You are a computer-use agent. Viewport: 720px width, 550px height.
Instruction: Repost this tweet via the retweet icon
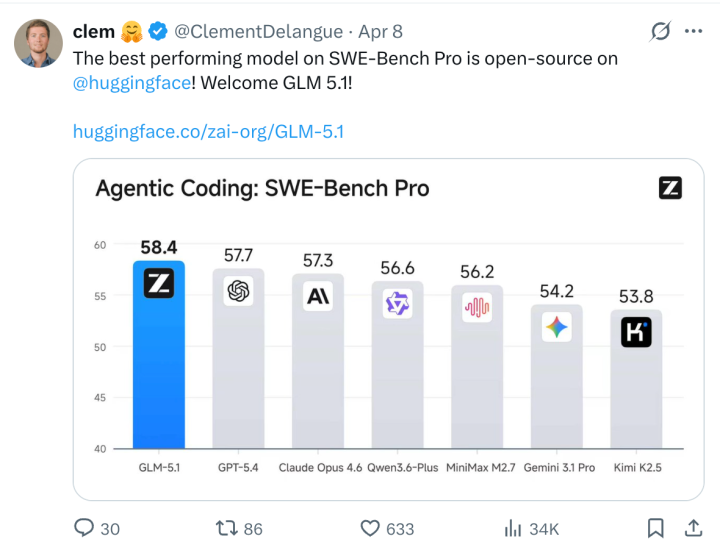(226, 527)
